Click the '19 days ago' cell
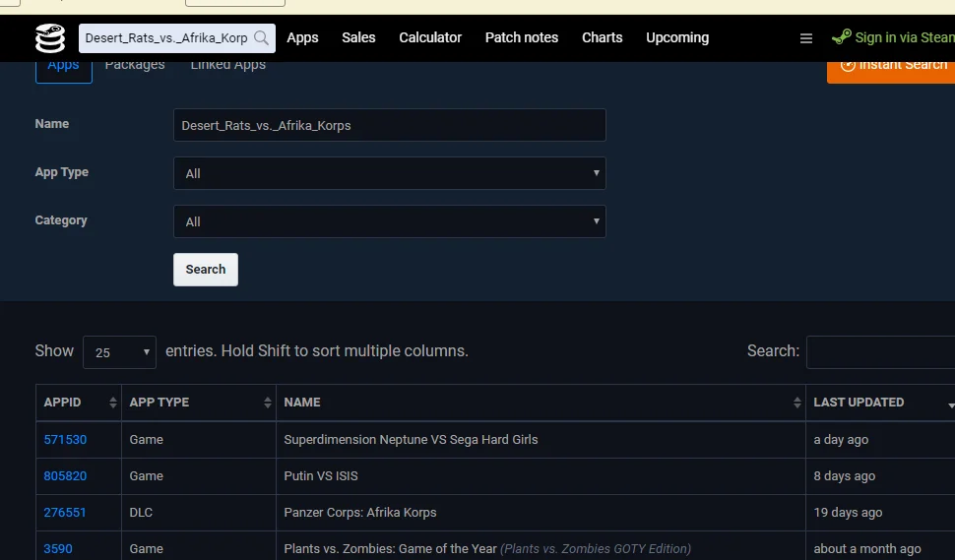The image size is (955, 560). click(880, 513)
